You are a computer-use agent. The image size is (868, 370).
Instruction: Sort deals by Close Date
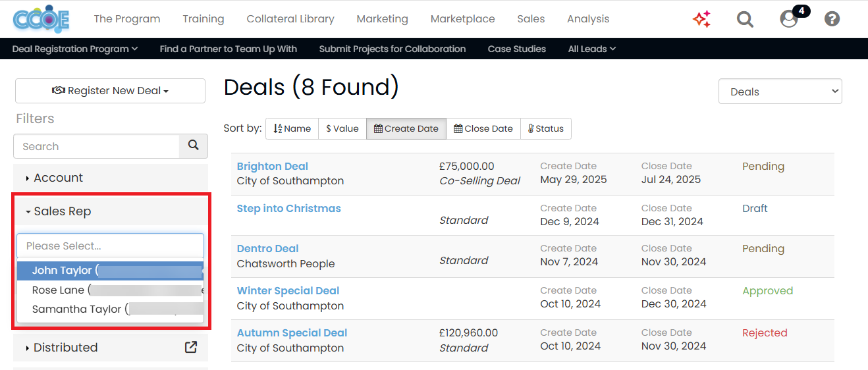tap(483, 128)
